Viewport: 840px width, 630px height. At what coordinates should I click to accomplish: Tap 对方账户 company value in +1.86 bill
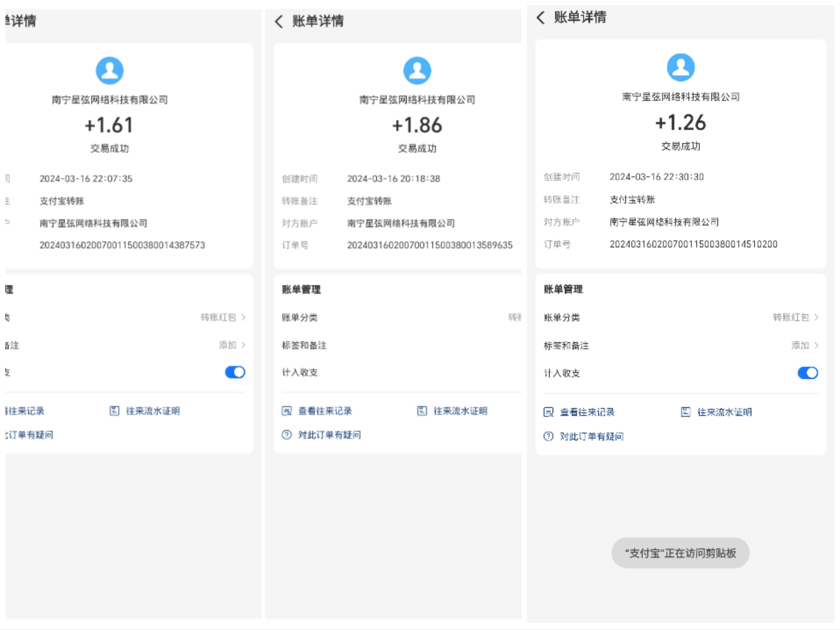[x=401, y=223]
